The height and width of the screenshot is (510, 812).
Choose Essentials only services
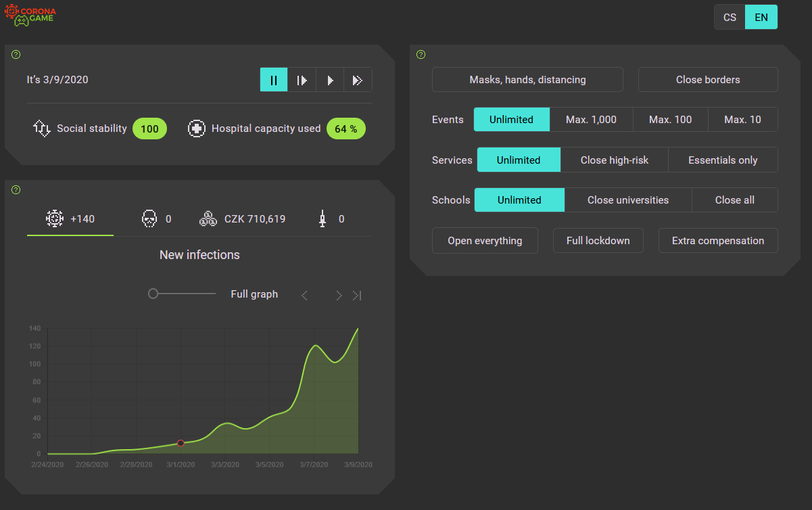pyautogui.click(x=723, y=160)
